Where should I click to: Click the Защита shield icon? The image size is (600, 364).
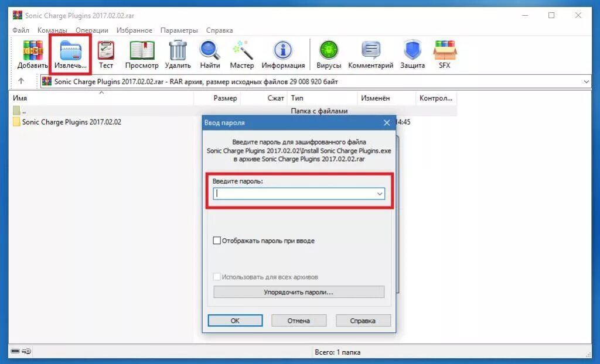tap(412, 50)
